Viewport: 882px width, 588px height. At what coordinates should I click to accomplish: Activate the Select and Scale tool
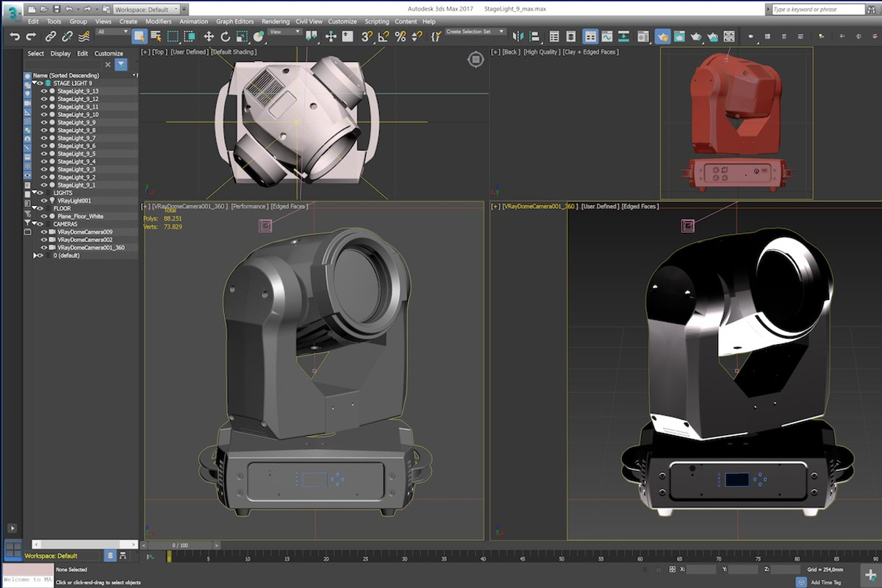[242, 36]
